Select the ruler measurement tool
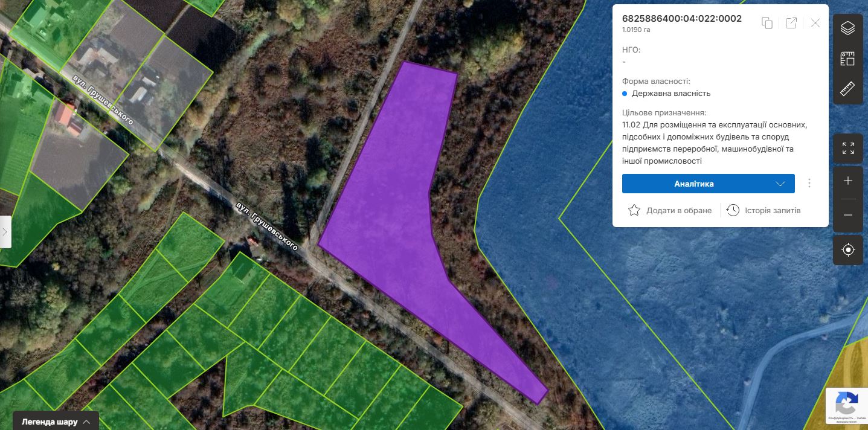The height and width of the screenshot is (430, 868). (848, 89)
